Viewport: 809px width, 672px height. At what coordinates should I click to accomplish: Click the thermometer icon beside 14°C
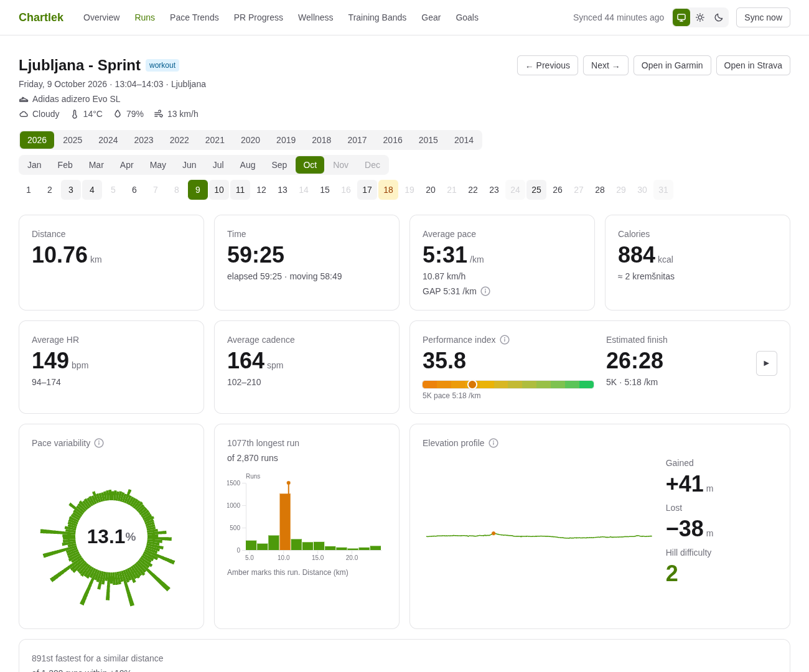[75, 114]
